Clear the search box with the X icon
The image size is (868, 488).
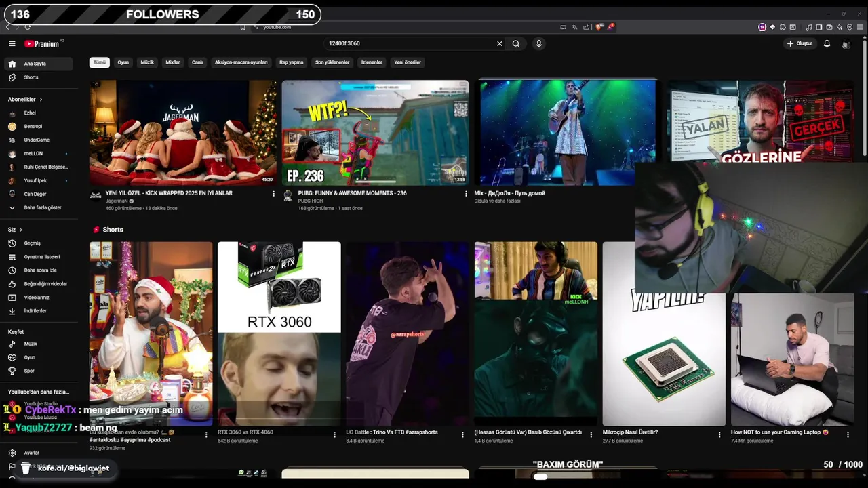click(x=500, y=43)
